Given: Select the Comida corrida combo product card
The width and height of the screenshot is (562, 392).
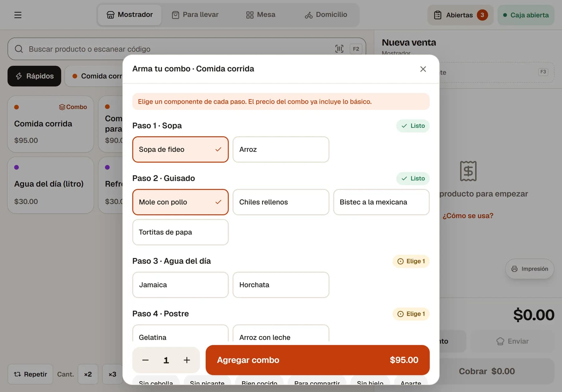Looking at the screenshot, I should point(51,124).
